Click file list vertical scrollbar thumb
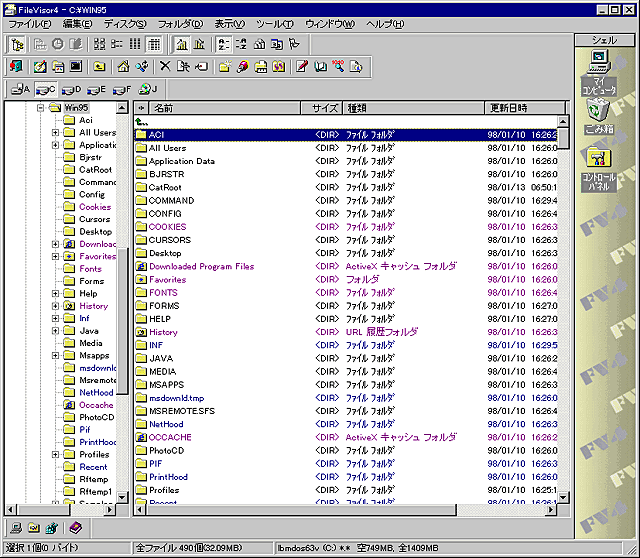 click(x=563, y=137)
